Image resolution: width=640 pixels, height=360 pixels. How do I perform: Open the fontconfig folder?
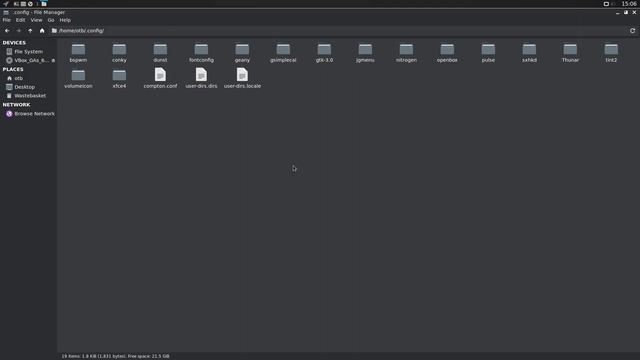pyautogui.click(x=201, y=53)
